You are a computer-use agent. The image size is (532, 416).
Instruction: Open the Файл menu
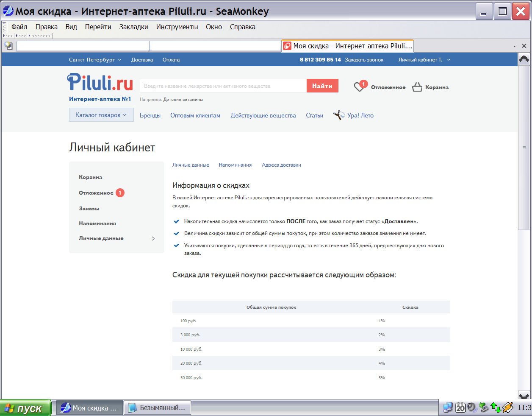(19, 27)
